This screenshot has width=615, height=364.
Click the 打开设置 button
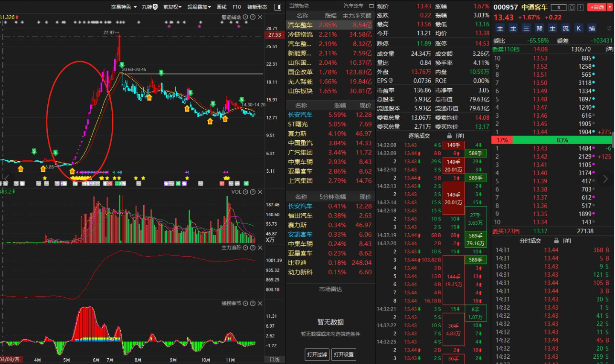tap(344, 354)
